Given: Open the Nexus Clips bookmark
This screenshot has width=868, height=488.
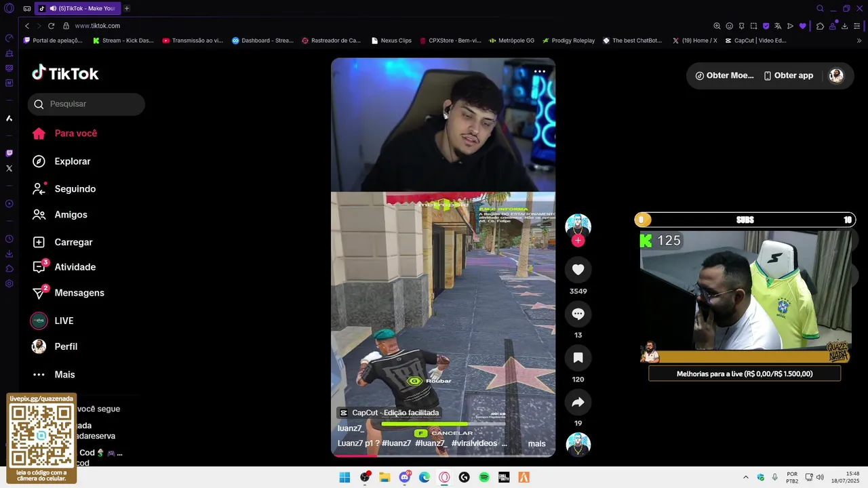Looking at the screenshot, I should (391, 41).
